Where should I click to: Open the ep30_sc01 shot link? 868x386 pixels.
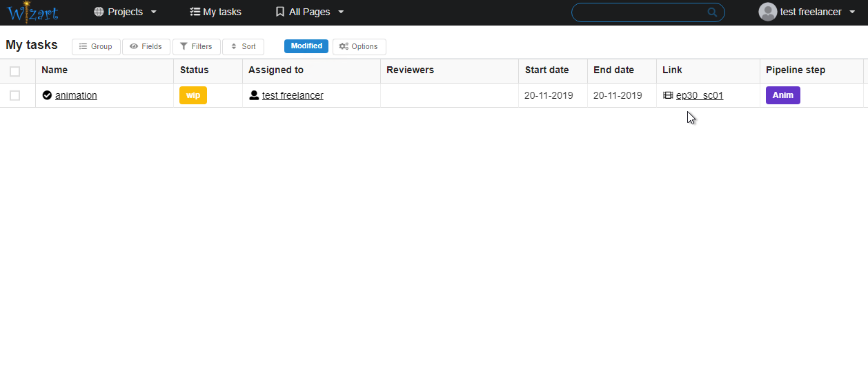(x=699, y=95)
